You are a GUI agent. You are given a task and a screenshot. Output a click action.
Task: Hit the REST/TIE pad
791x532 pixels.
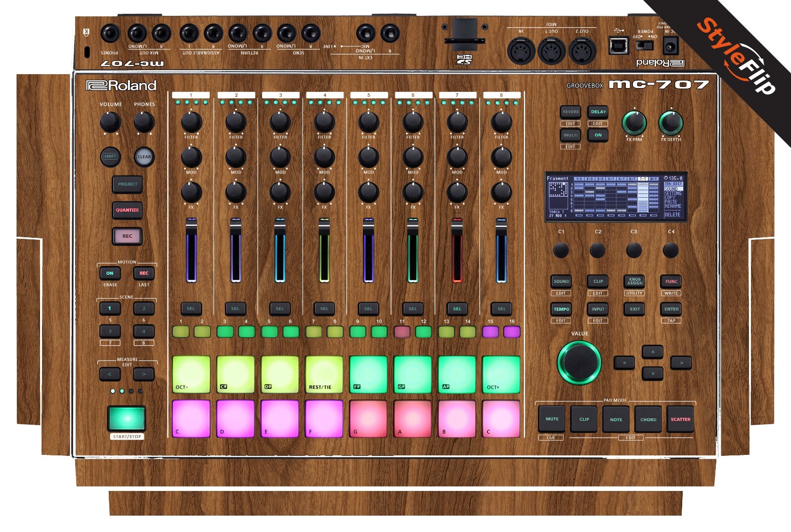(x=324, y=374)
